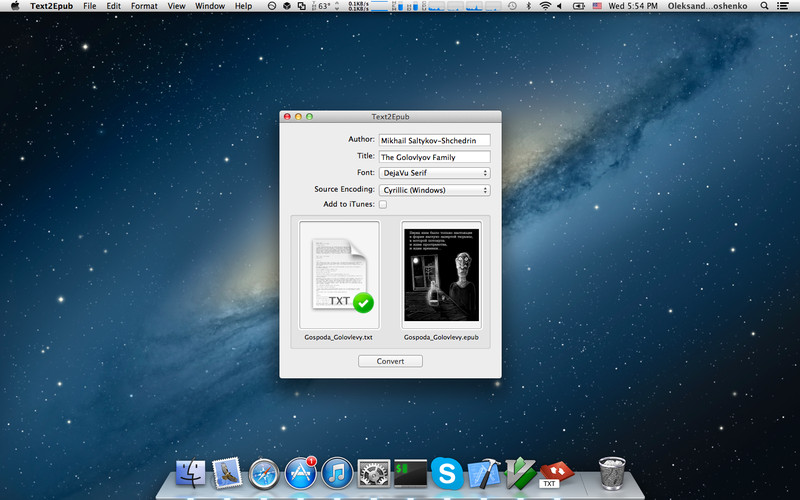The width and height of the screenshot is (800, 500).
Task: Launch MacVim green icon in Dock
Action: pos(520,473)
